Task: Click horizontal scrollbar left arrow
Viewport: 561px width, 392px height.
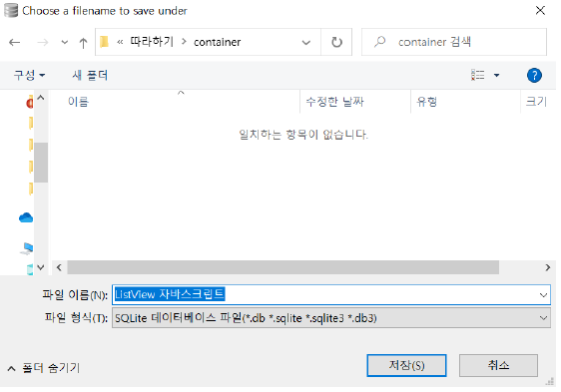Action: click(59, 267)
